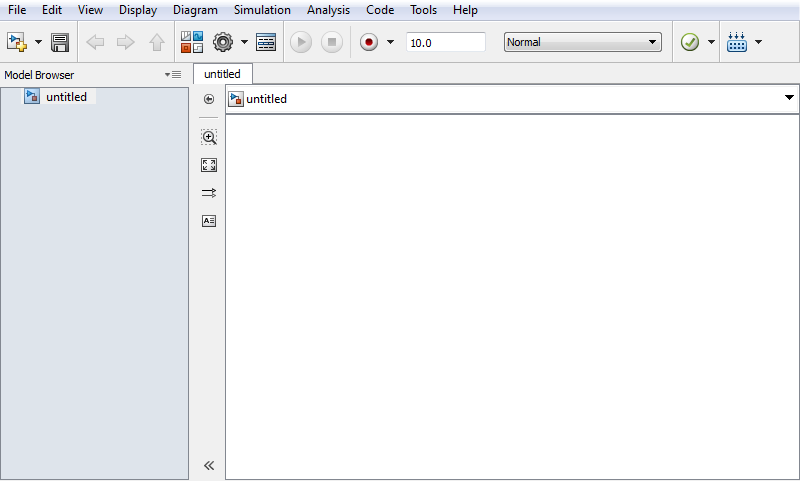Open the Library Browser icon
This screenshot has height=481, width=800.
point(192,42)
